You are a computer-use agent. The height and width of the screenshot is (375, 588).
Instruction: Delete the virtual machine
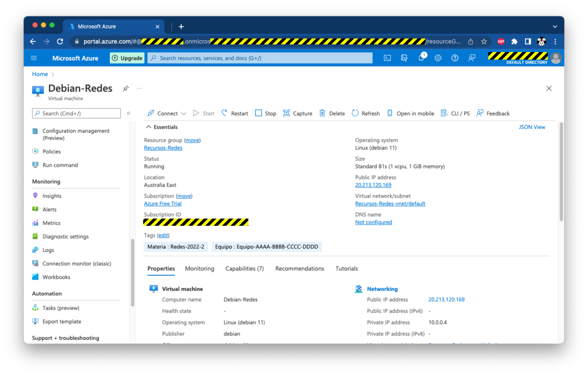(x=332, y=113)
